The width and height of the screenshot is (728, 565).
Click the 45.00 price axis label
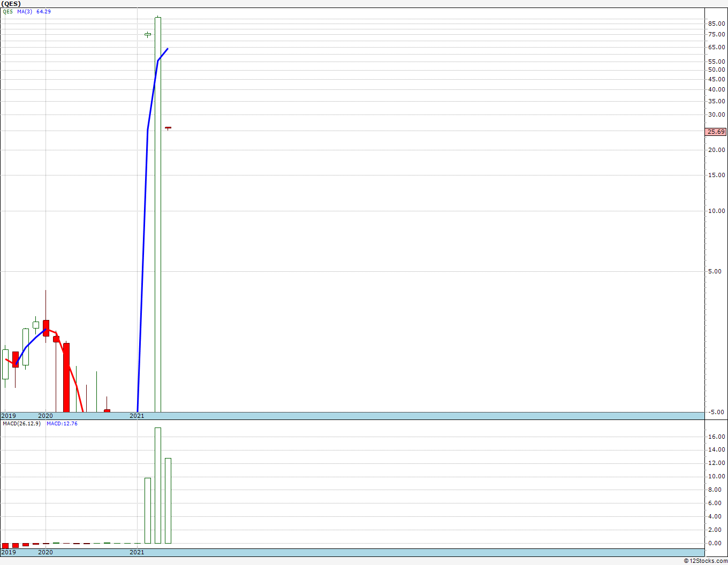tap(716, 79)
